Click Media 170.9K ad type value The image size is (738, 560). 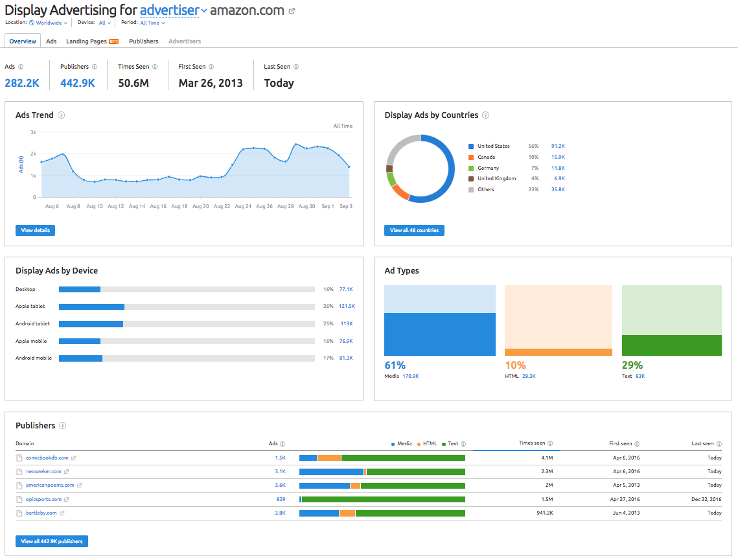[410, 377]
